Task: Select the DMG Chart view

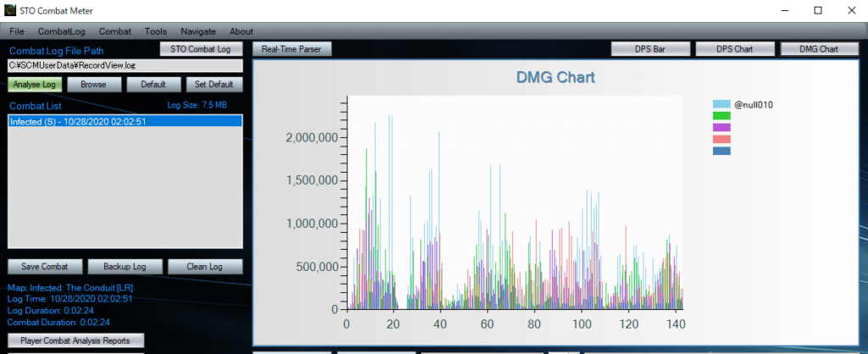Action: click(819, 49)
